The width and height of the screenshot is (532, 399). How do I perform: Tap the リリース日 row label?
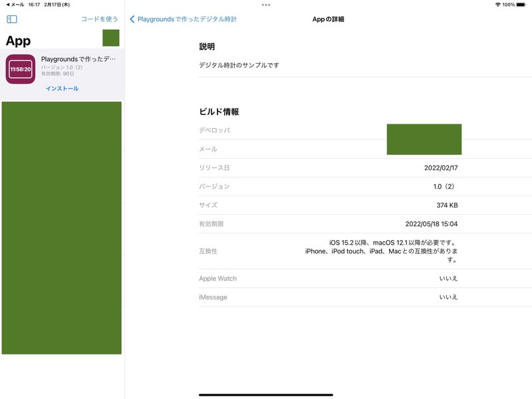[x=214, y=168]
